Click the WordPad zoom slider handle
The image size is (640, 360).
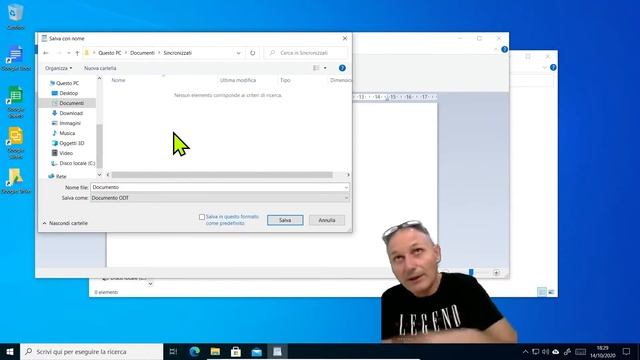471,272
